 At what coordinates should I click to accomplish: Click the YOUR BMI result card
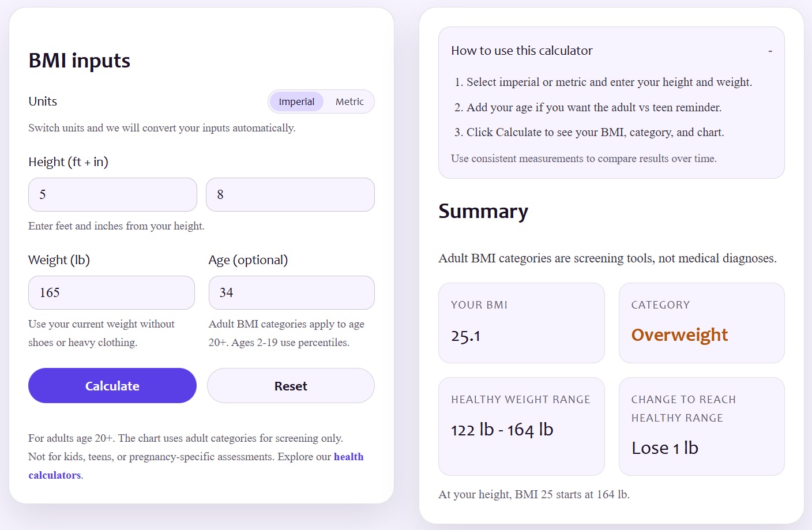click(x=521, y=323)
